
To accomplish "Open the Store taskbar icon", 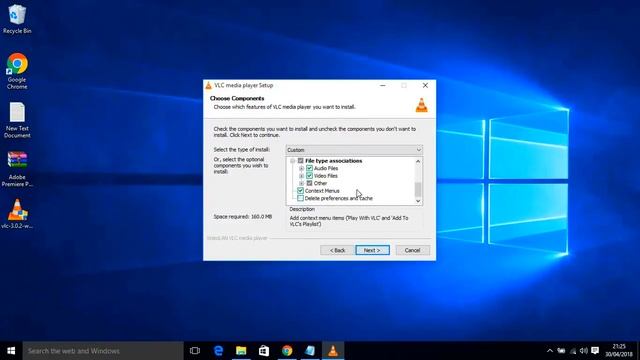I will pos(264,351).
